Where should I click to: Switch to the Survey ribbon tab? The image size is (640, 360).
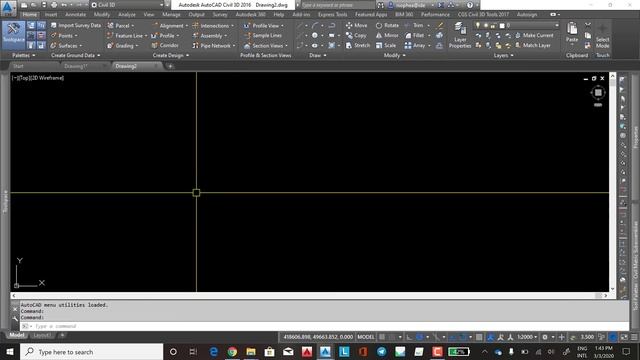pyautogui.click(x=220, y=15)
